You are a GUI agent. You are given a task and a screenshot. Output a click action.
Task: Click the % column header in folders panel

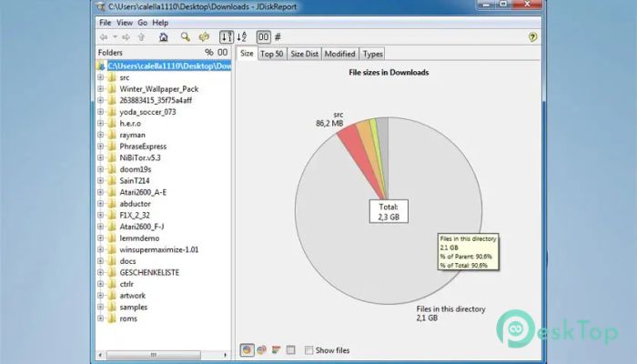point(208,52)
